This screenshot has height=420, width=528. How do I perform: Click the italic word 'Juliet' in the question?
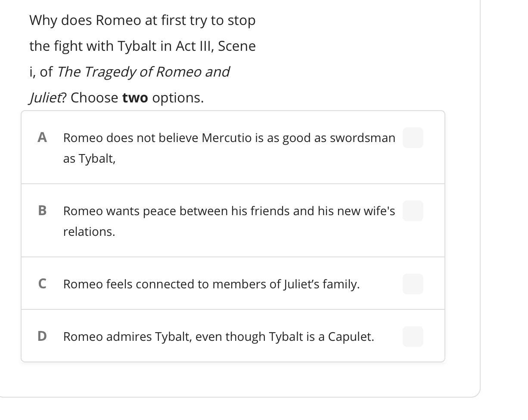[x=45, y=98]
